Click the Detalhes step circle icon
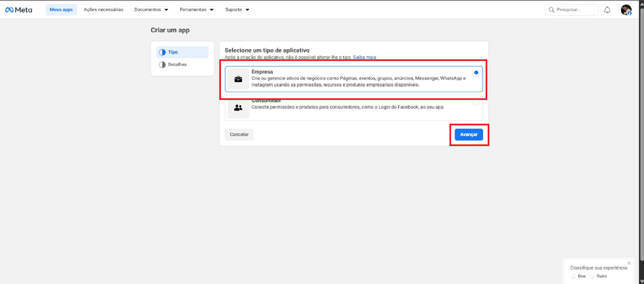 tap(162, 64)
